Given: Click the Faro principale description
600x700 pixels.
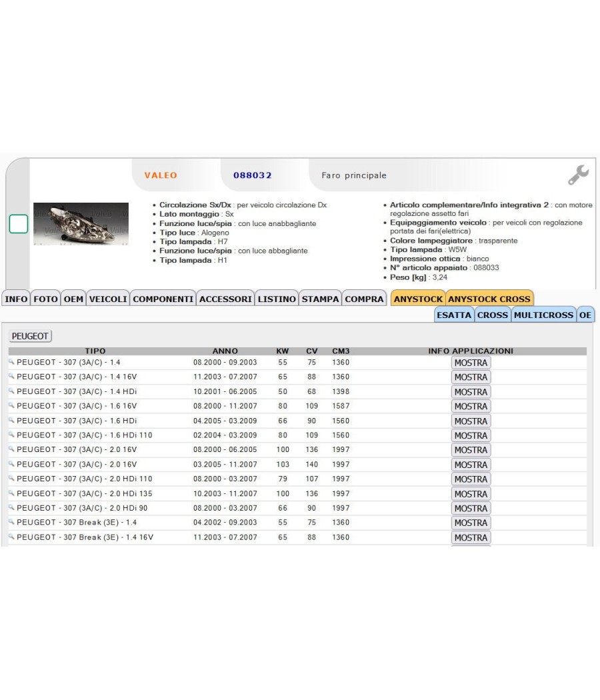Looking at the screenshot, I should [354, 175].
